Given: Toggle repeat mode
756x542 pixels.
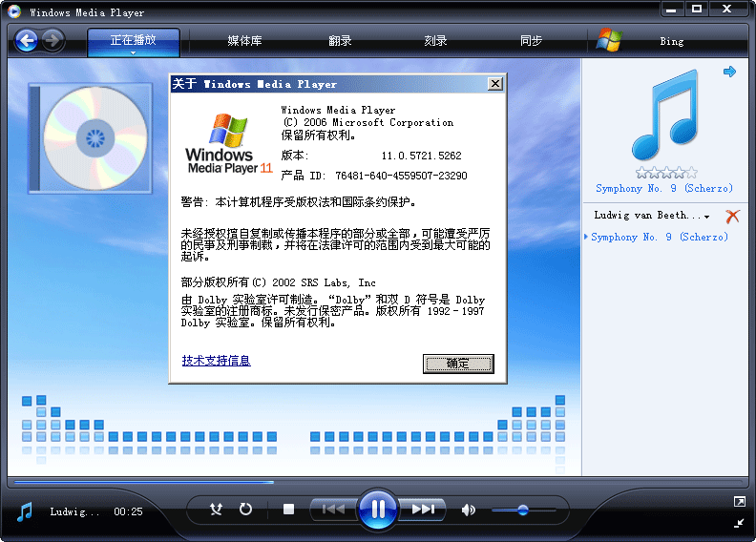Looking at the screenshot, I should (245, 510).
